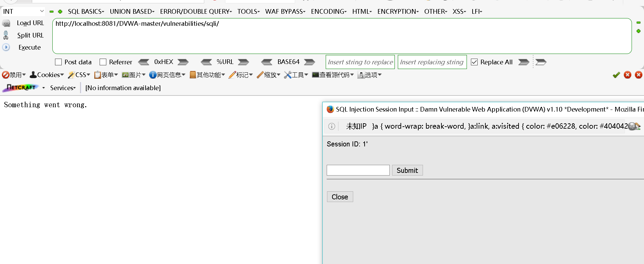Click the Execute play icon
This screenshot has height=264, width=644.
pyautogui.click(x=6, y=47)
